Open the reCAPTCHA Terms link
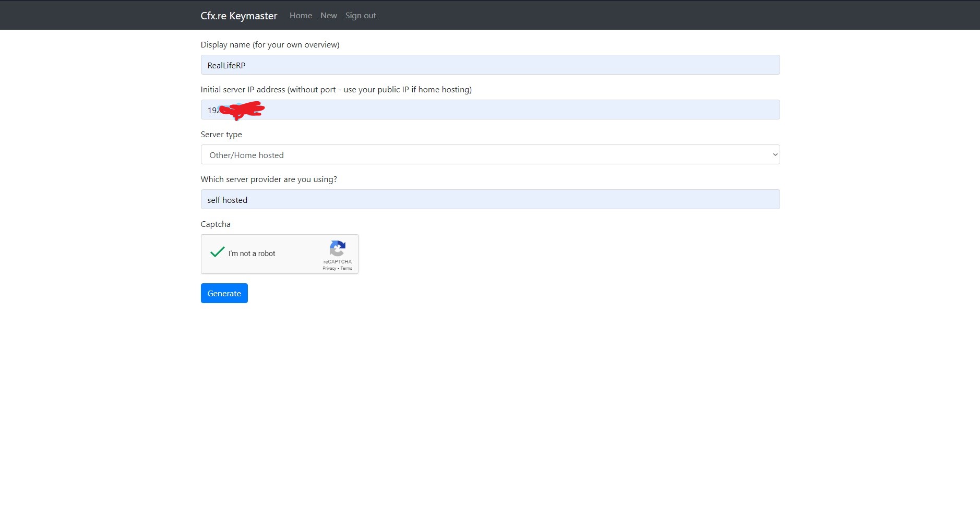 346,269
